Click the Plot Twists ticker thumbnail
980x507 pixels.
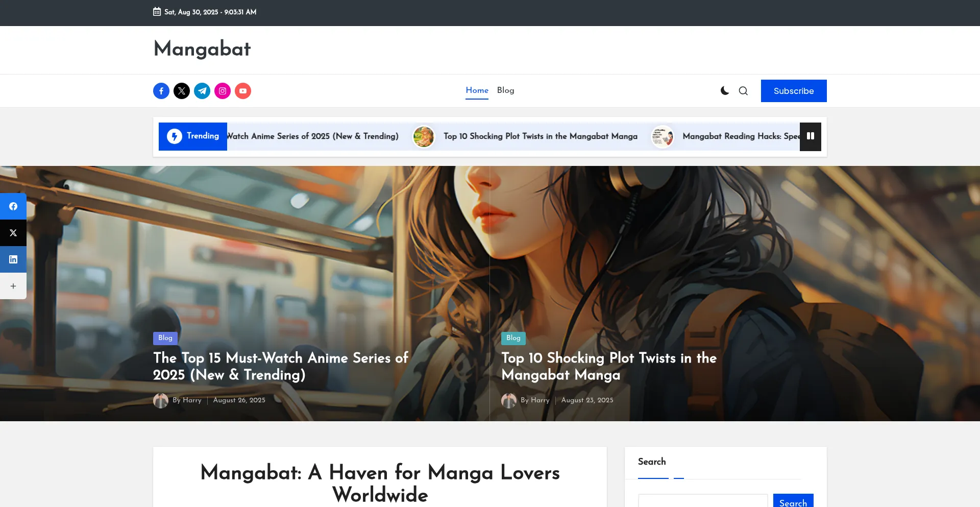(x=424, y=136)
